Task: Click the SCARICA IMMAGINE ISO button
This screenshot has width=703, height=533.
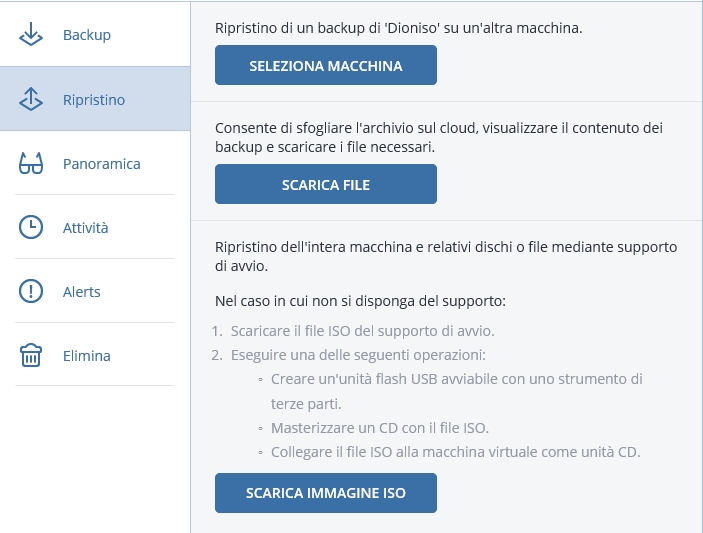Action: 326,493
